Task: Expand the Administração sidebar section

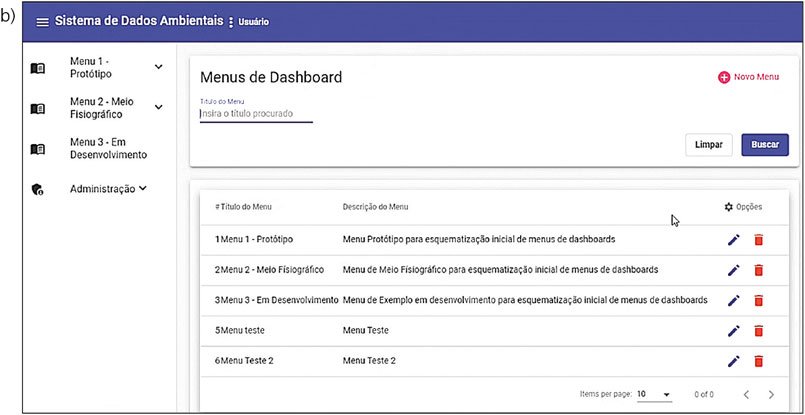Action: 143,188
